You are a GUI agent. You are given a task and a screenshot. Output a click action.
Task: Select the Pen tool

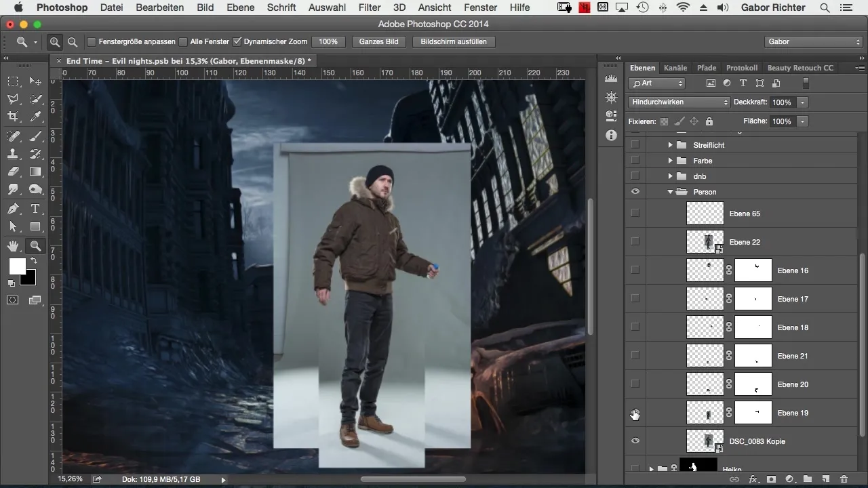13,209
